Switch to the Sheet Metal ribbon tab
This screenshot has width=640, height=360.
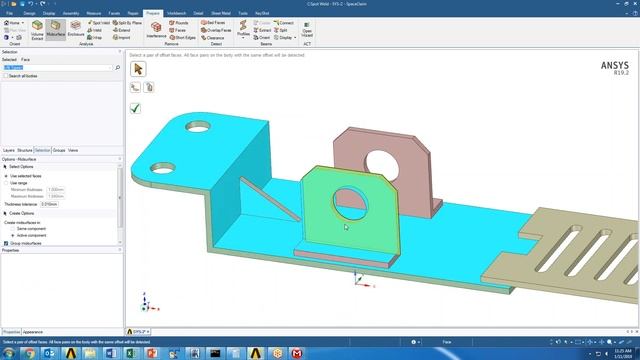pos(221,13)
